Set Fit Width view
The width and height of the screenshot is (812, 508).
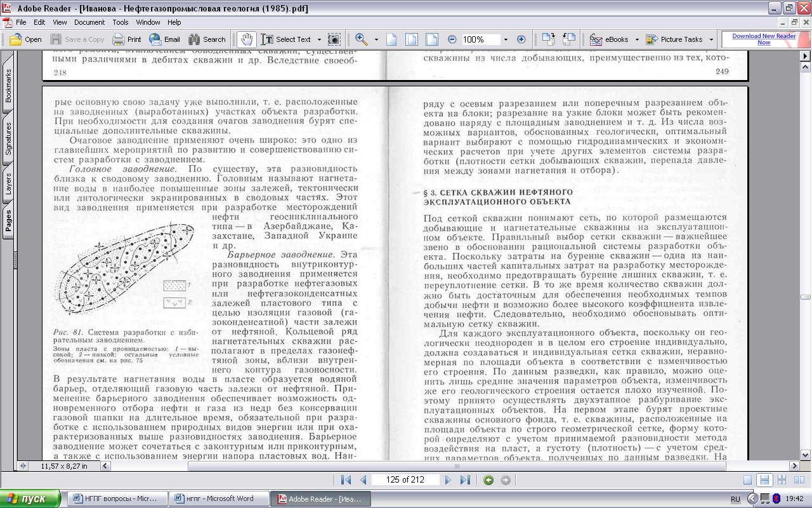click(x=432, y=39)
